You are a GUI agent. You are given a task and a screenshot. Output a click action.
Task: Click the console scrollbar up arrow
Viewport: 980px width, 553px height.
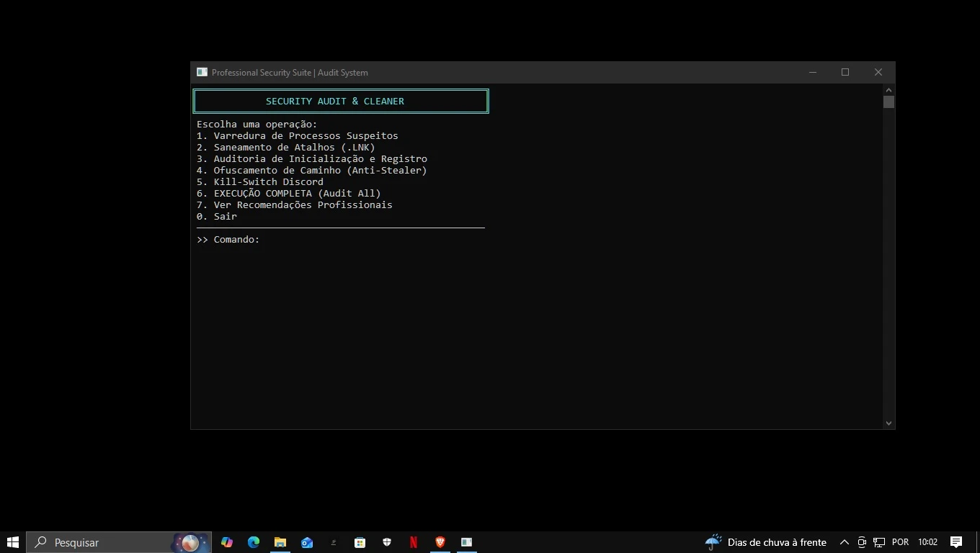[x=888, y=90]
